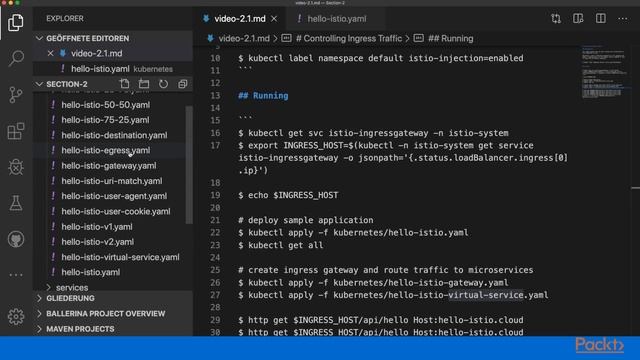Click the '# deploy sample application' comment line
This screenshot has height=360, width=640.
(x=306, y=220)
